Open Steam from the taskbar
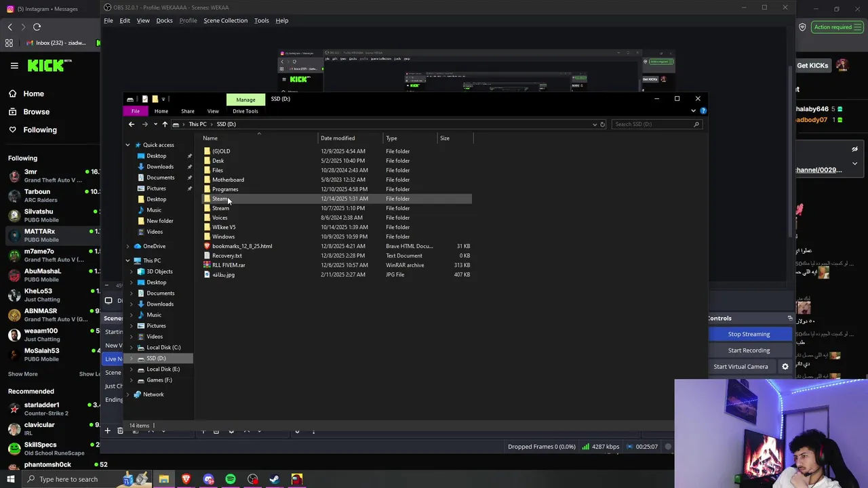Viewport: 868px width, 488px height. pyautogui.click(x=275, y=479)
